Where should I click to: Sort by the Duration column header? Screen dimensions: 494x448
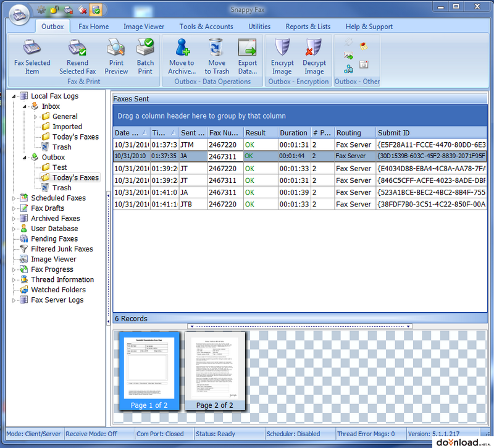coord(295,133)
